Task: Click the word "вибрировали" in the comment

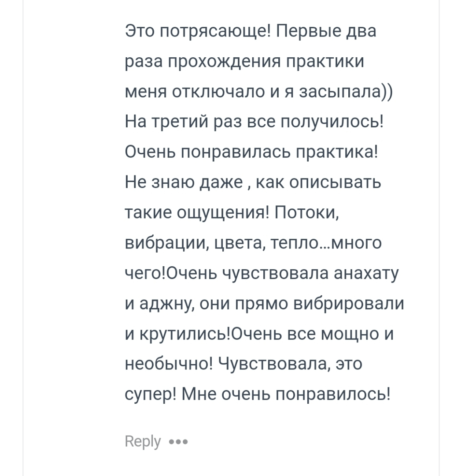Action: pos(349,304)
